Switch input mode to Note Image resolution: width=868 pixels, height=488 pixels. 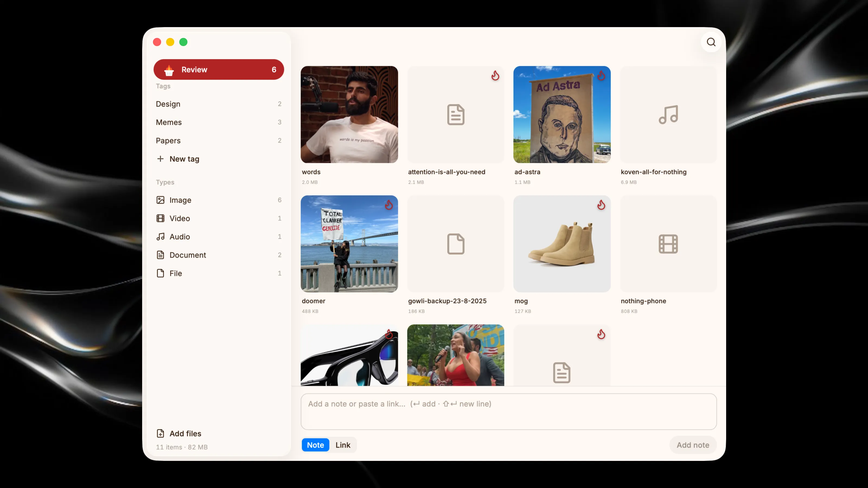[x=315, y=445]
